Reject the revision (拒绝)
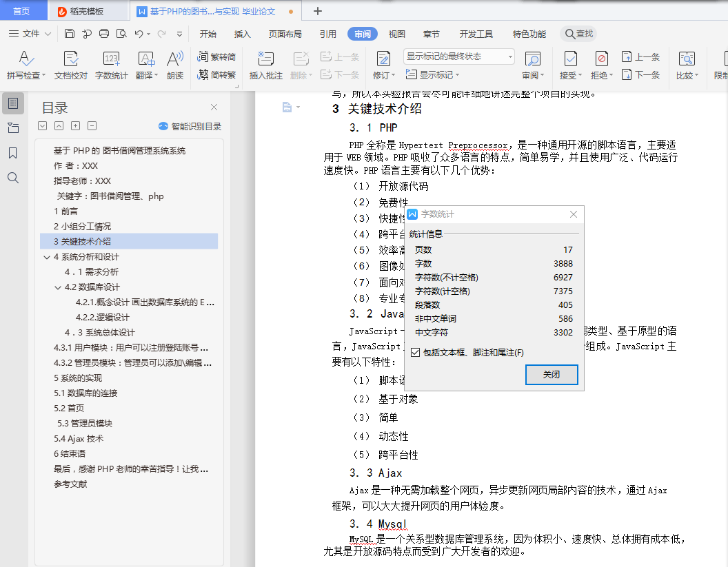Screen dimensions: 728x567 point(602,65)
